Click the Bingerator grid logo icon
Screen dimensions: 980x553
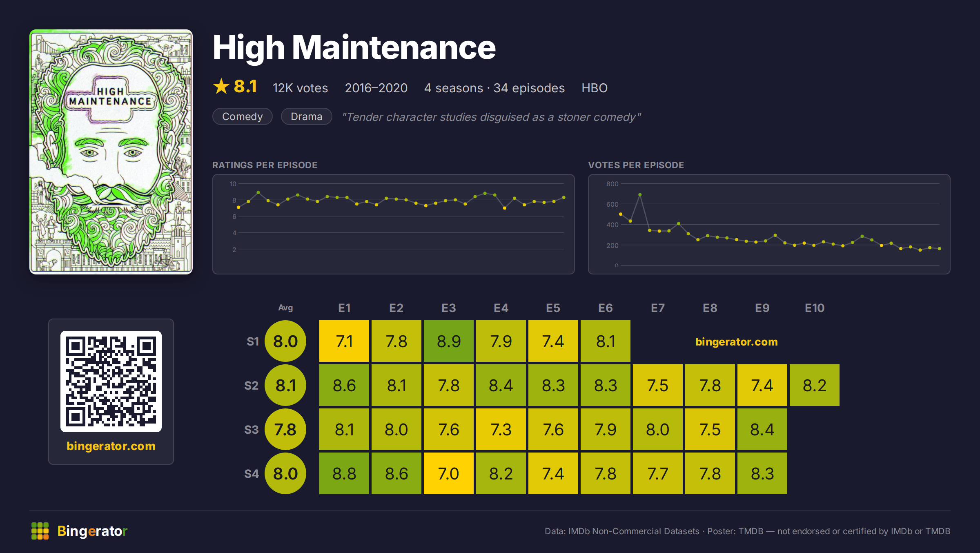coord(40,531)
